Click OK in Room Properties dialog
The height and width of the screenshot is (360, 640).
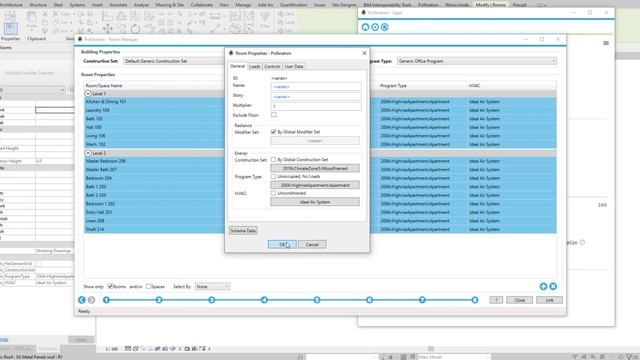pos(282,244)
